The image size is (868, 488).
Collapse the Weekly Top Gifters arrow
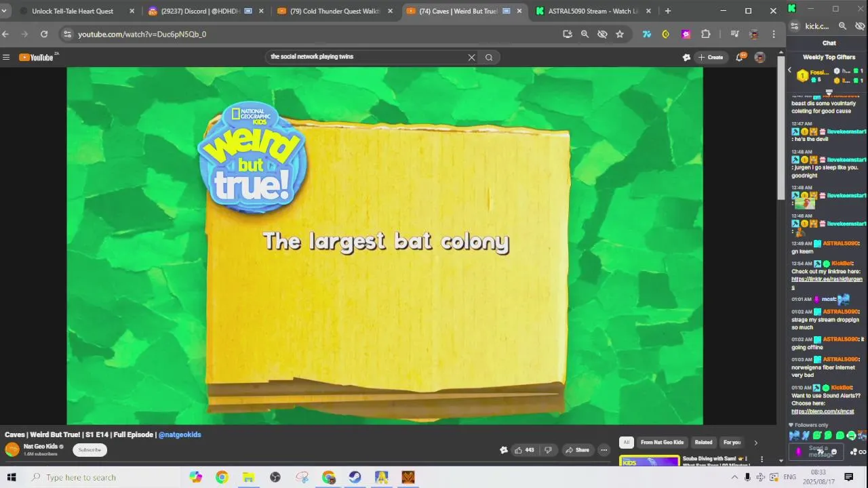pyautogui.click(x=789, y=70)
